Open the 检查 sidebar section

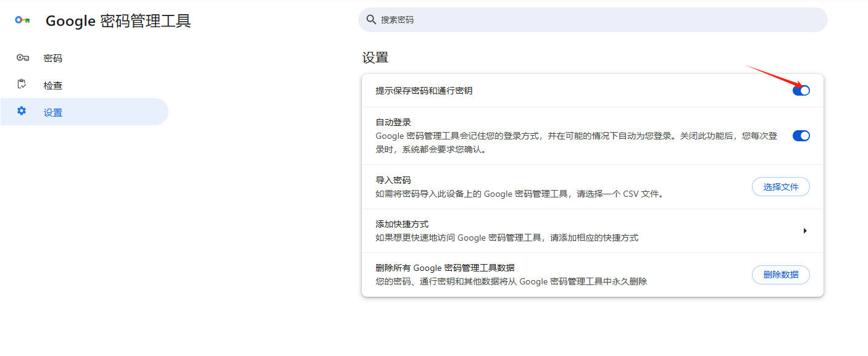tap(84, 85)
